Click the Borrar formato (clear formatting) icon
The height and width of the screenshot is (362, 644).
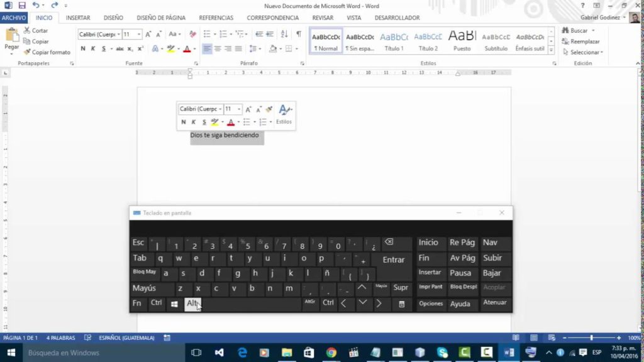192,35
